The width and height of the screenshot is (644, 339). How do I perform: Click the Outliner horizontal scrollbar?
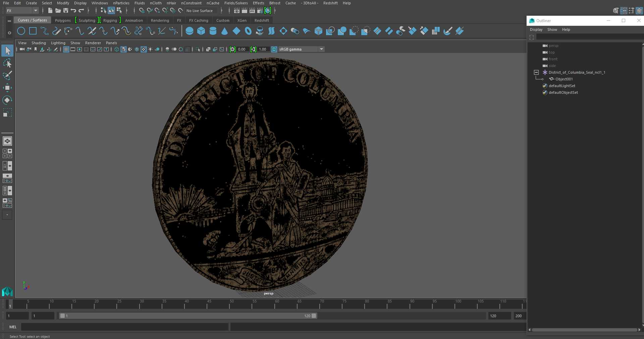pyautogui.click(x=584, y=330)
